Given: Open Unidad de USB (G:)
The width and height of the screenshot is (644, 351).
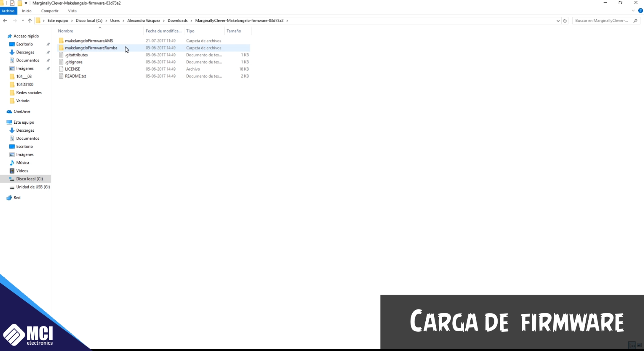Looking at the screenshot, I should (x=33, y=187).
